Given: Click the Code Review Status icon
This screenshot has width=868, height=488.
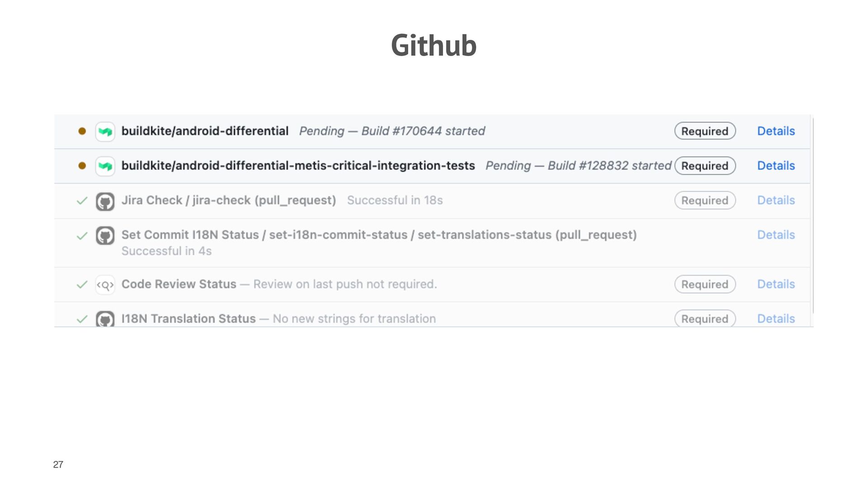Looking at the screenshot, I should coord(105,285).
